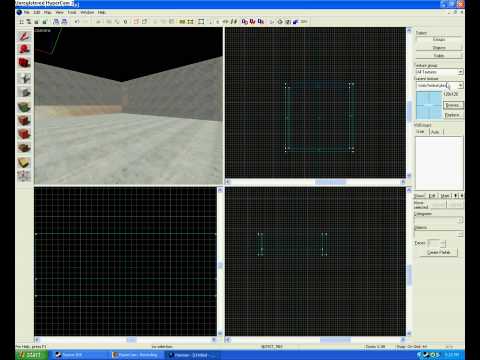The image size is (480, 360).
Task: Open the Tools menu
Action: [x=72, y=12]
